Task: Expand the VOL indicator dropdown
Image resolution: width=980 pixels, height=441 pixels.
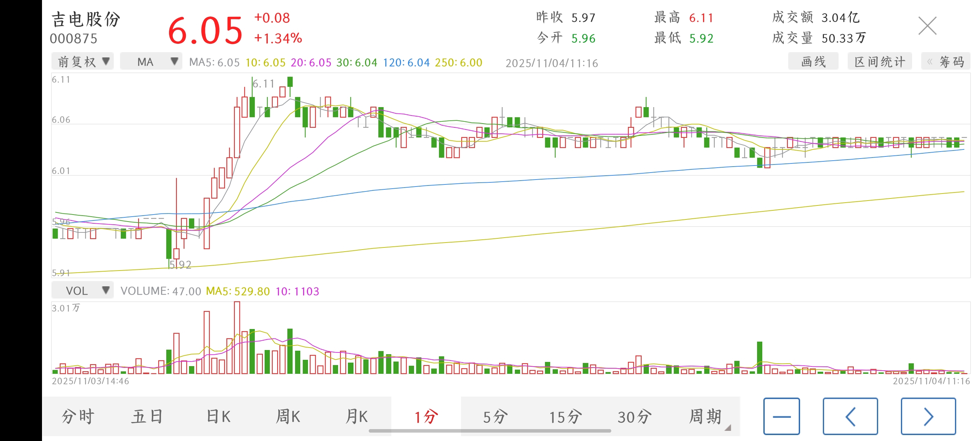Action: (x=83, y=291)
